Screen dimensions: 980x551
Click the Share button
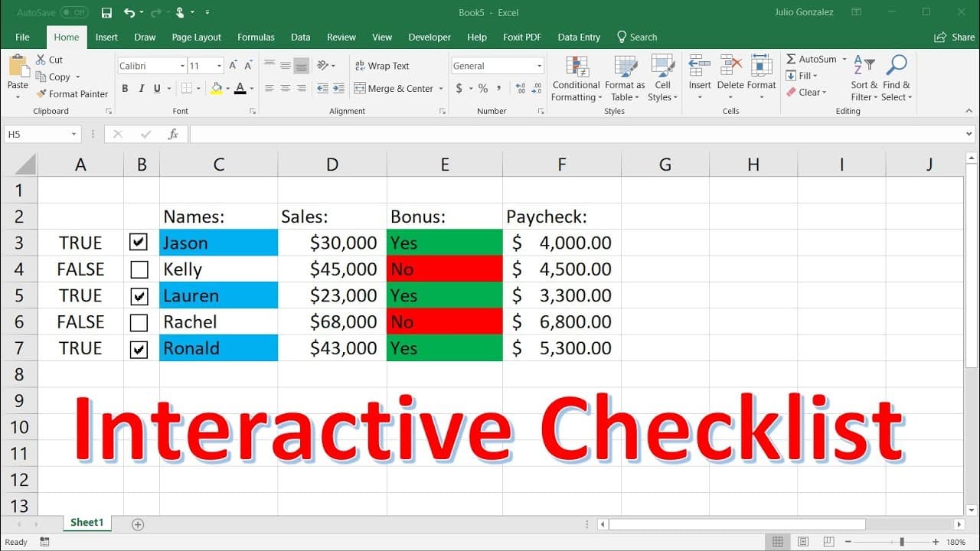tap(955, 37)
